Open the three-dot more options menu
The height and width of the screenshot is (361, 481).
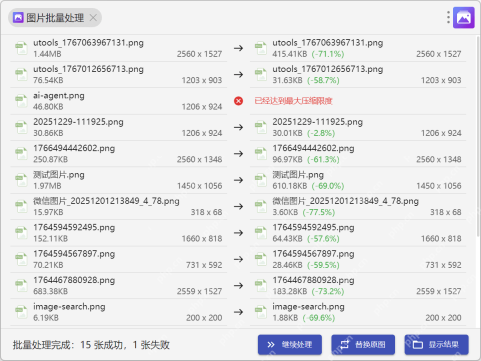pos(448,17)
